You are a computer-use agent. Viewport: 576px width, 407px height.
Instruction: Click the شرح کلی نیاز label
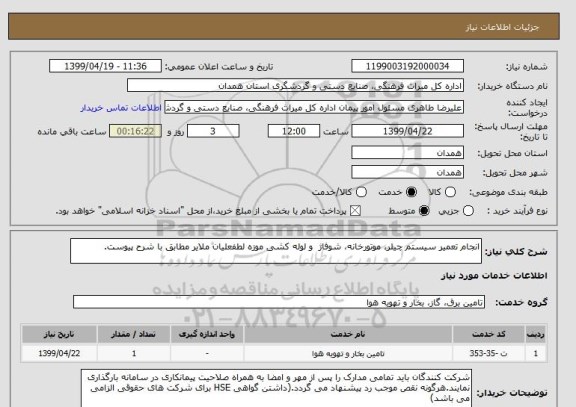tap(516, 252)
